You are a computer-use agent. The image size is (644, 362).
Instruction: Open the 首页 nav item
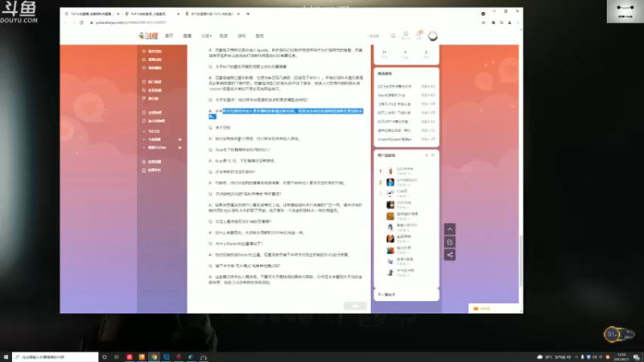coord(169,35)
